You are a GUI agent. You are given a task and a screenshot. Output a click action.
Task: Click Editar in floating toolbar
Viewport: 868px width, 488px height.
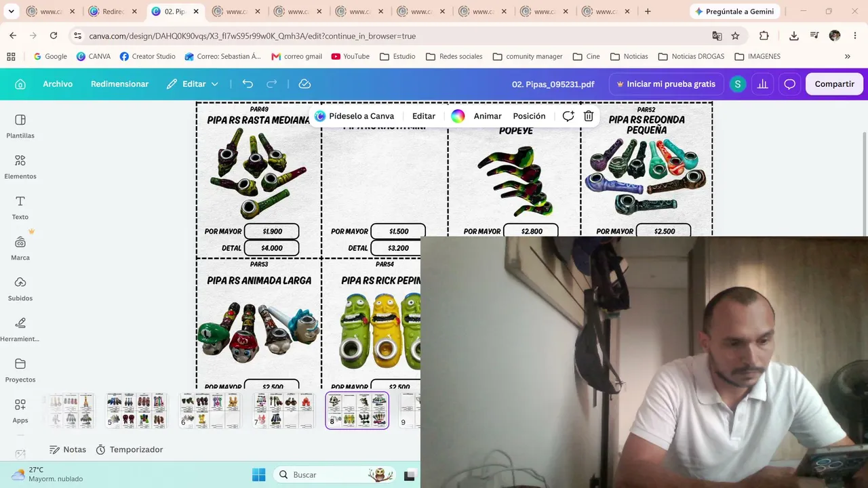coord(424,116)
